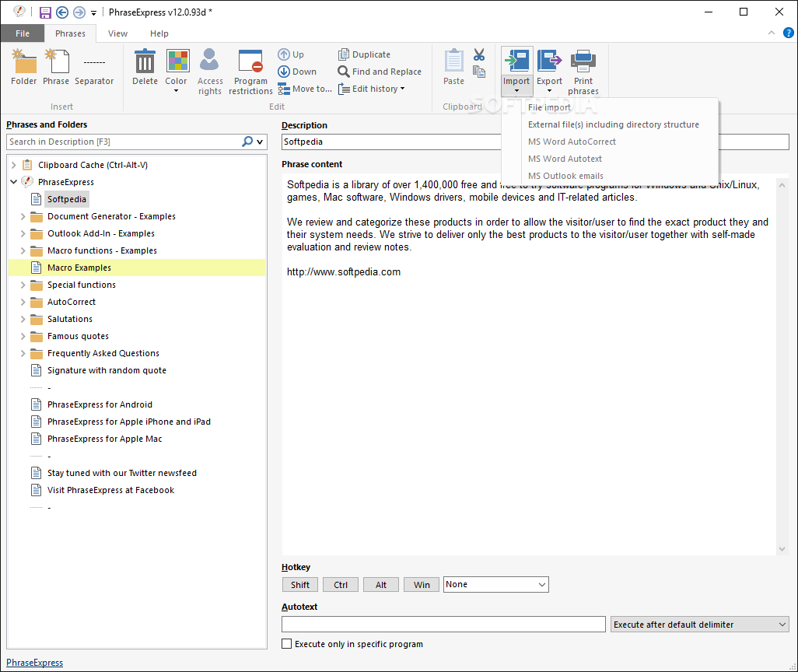This screenshot has width=798, height=672.
Task: Click the Export ribbon icon
Action: tap(549, 61)
